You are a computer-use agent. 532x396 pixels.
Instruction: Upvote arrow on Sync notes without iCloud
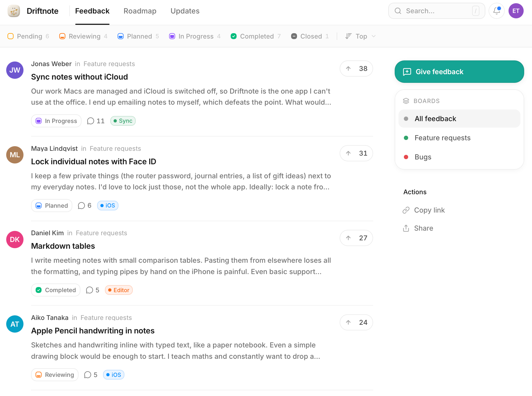click(348, 69)
